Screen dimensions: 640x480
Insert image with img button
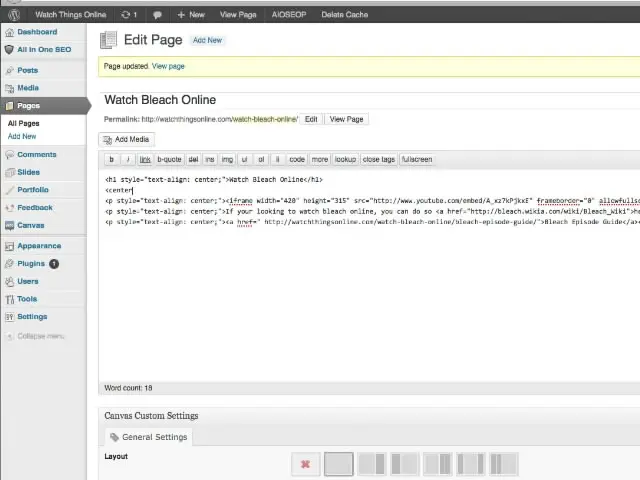pyautogui.click(x=227, y=160)
